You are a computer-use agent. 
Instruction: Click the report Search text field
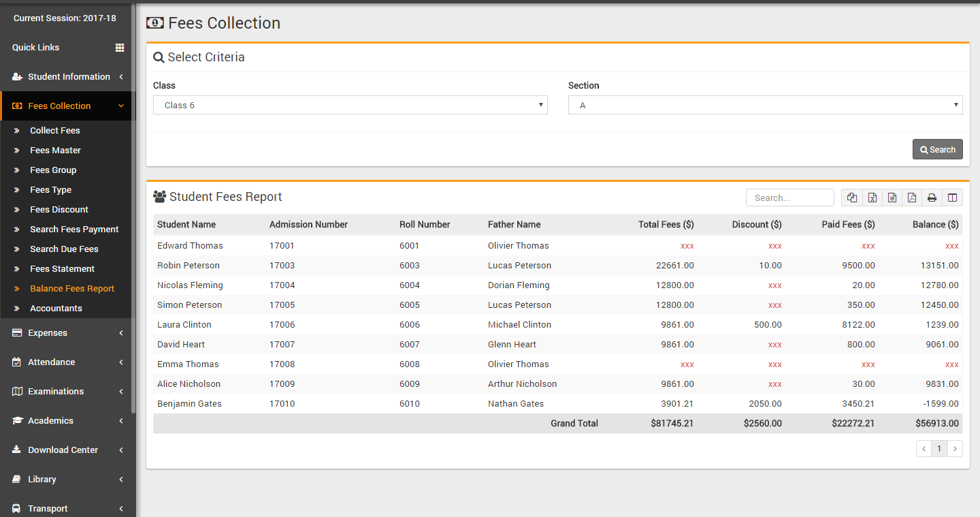click(x=789, y=198)
